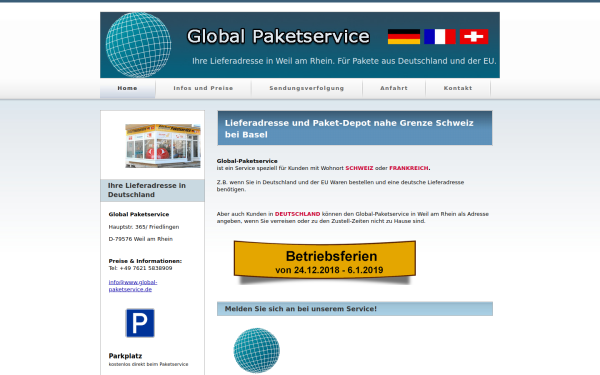Click bold 'Global Paketservice' name in sidebar

[x=139, y=214]
